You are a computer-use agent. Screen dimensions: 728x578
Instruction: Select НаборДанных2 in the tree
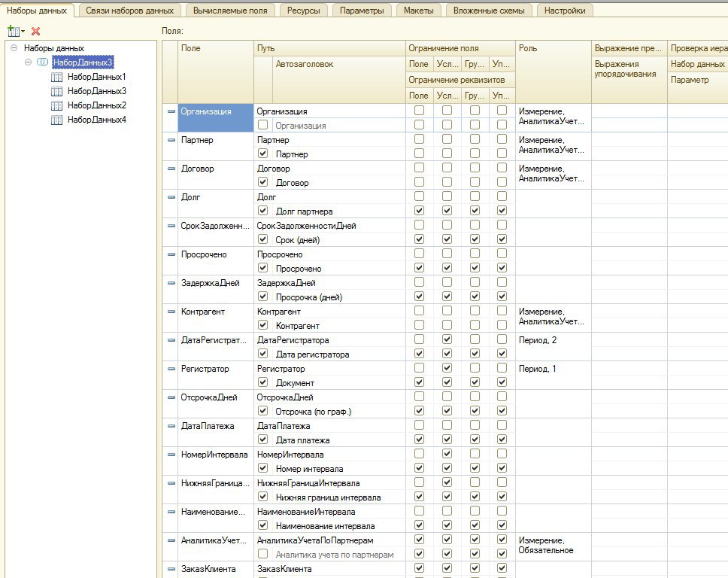point(96,105)
